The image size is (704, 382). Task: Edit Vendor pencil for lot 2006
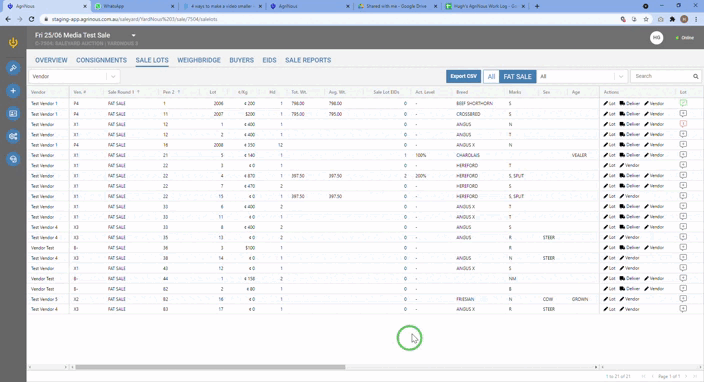(x=654, y=104)
